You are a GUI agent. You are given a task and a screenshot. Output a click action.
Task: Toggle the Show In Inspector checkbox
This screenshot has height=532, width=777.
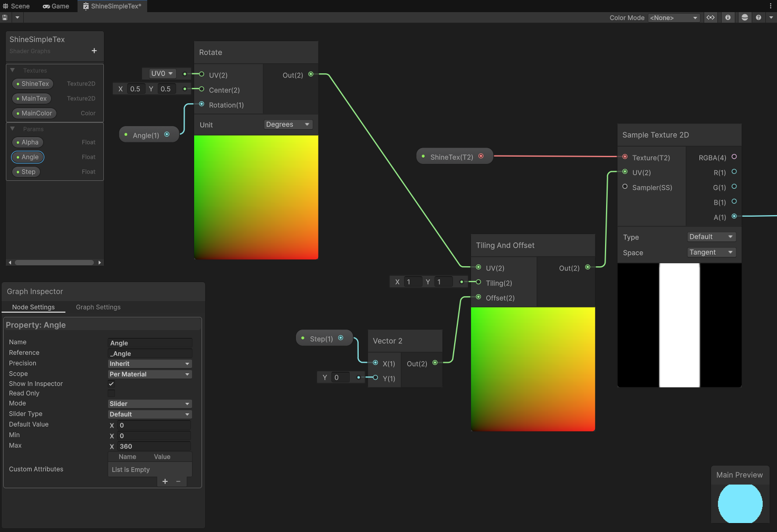(x=111, y=384)
